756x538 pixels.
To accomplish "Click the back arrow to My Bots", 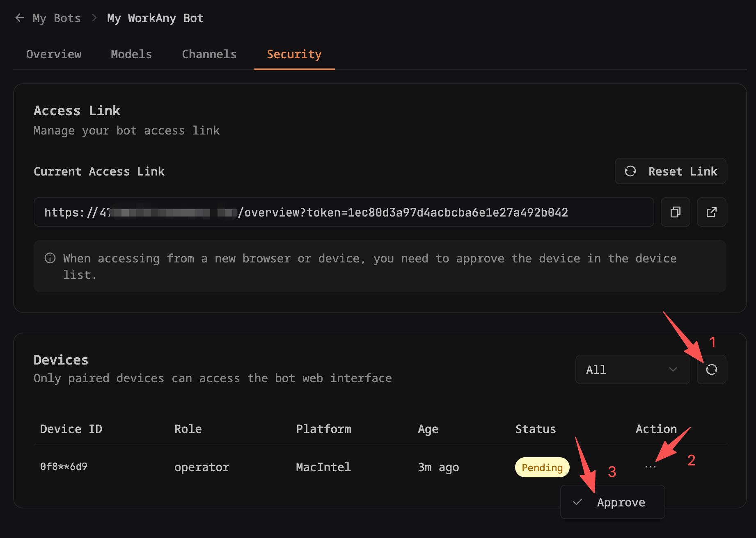I will click(19, 18).
